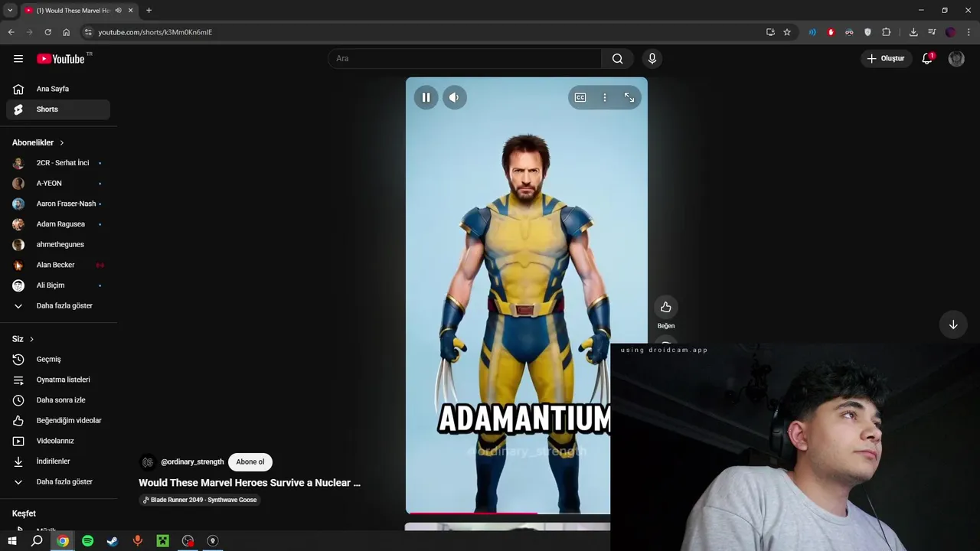Open @ordinary_strength channel link
This screenshot has height=551, width=980.
(x=192, y=462)
